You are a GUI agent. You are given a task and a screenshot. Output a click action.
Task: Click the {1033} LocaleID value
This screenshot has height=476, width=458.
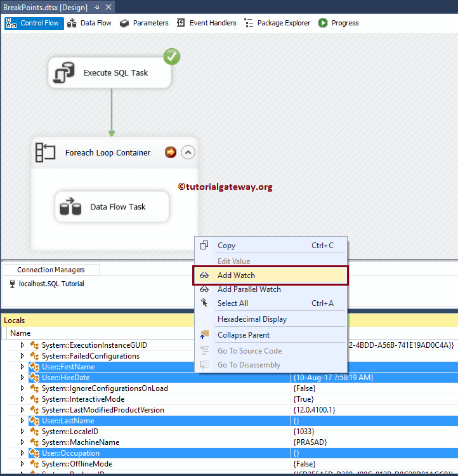pos(304,432)
